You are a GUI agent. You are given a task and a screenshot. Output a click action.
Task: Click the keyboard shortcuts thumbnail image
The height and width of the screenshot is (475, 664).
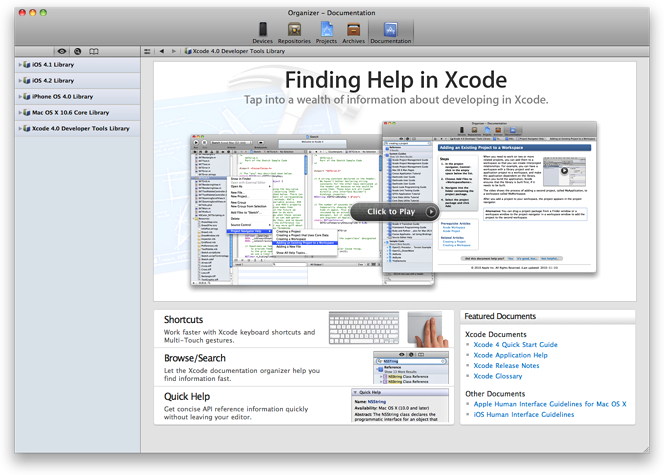[x=364, y=329]
